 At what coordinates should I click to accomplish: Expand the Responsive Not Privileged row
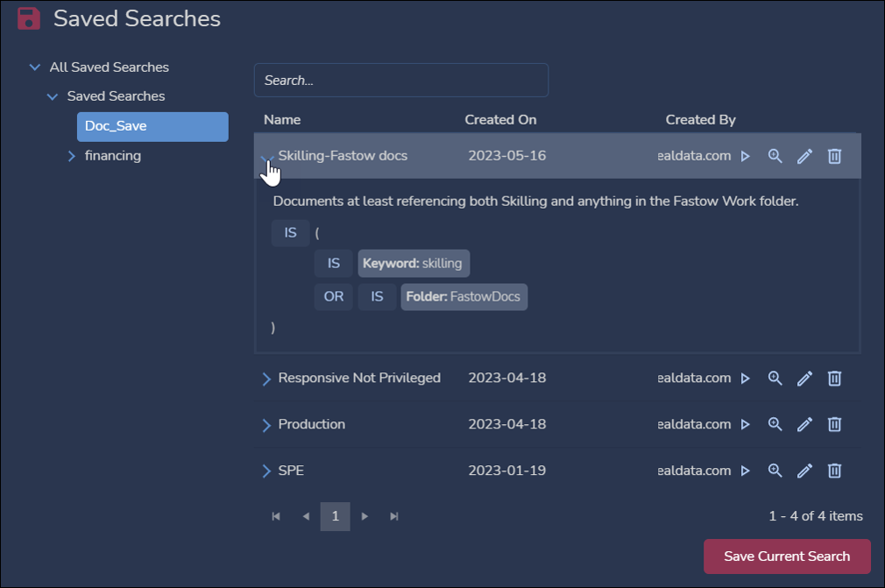[267, 379]
